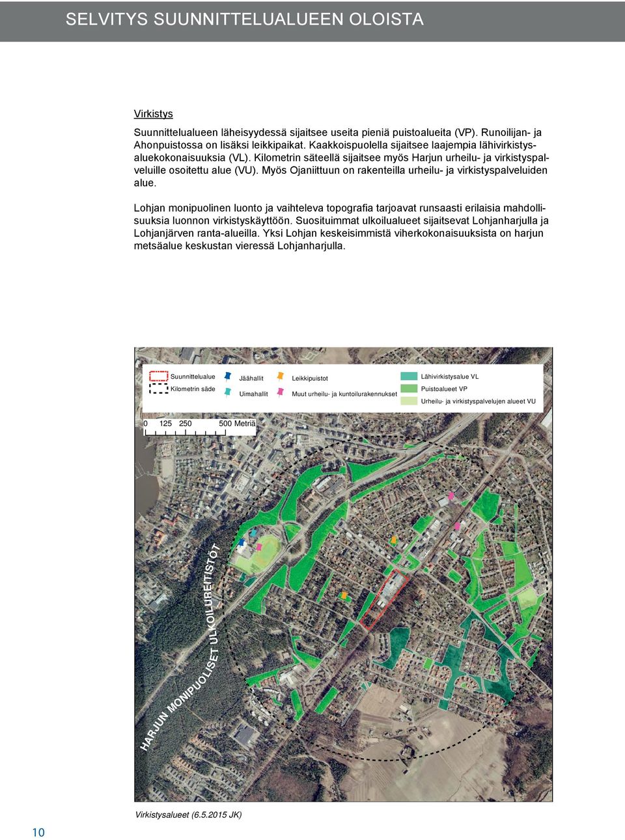The height and width of the screenshot is (840, 625).
Task: Click the legend label 'Jäähallit'
Action: (251, 378)
